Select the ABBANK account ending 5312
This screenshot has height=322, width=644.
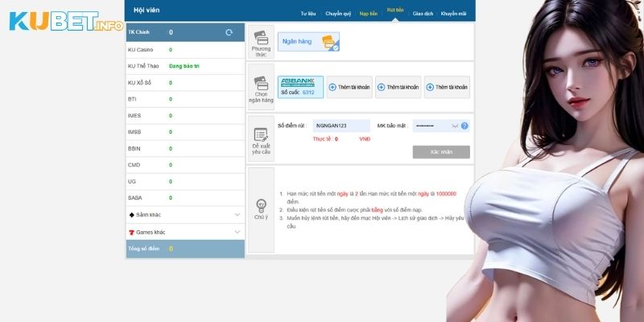tap(301, 87)
